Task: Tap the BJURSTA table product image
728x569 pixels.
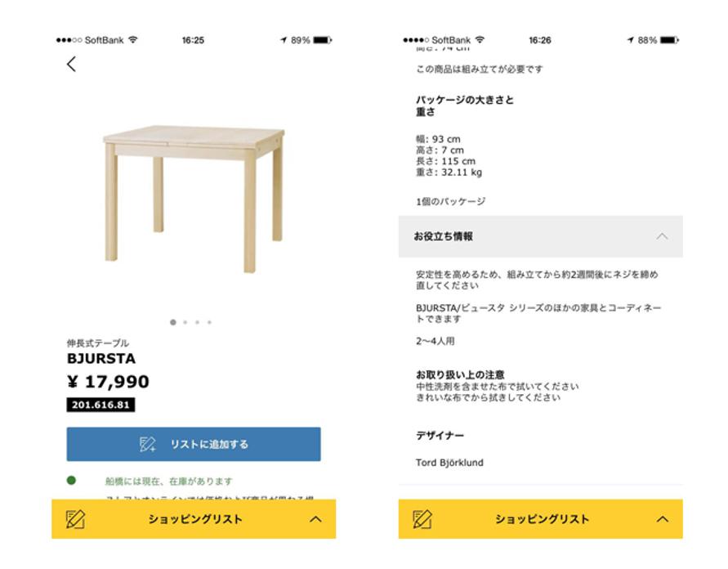Action: (x=194, y=196)
